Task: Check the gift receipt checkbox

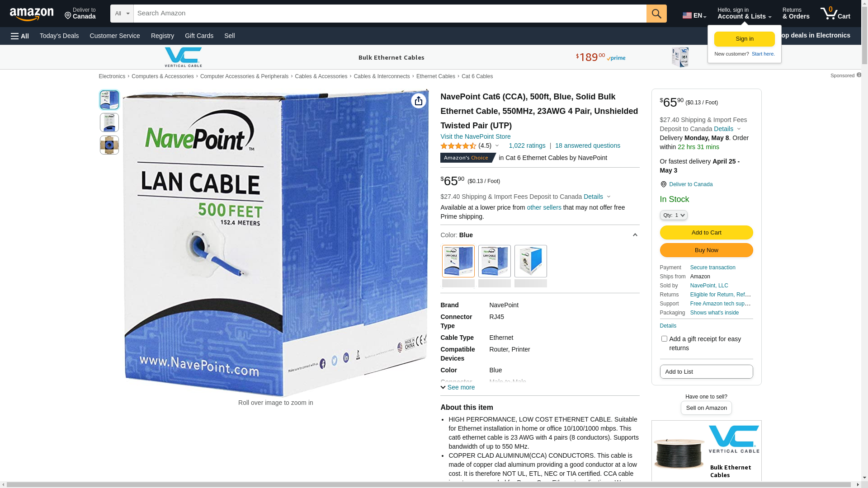Action: [x=664, y=339]
